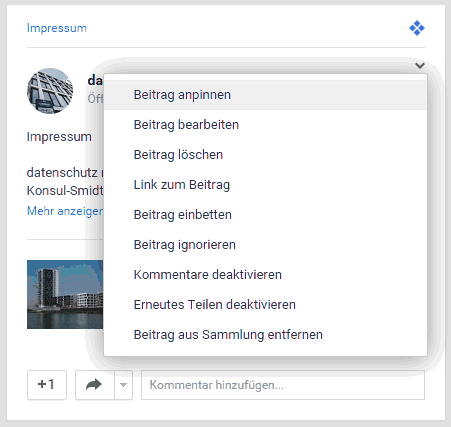Select Kommentare deaktivieren
Viewport: 451px width, 427px height.
click(265, 275)
